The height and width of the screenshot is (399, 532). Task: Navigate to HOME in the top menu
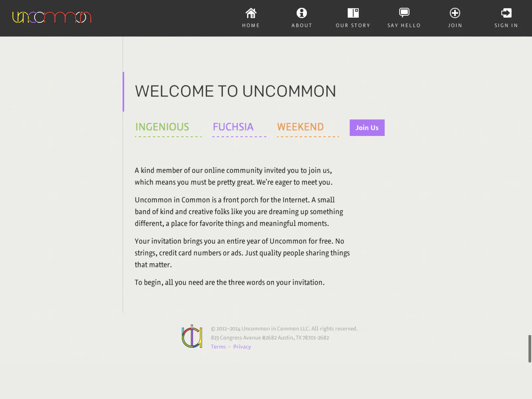click(x=251, y=25)
